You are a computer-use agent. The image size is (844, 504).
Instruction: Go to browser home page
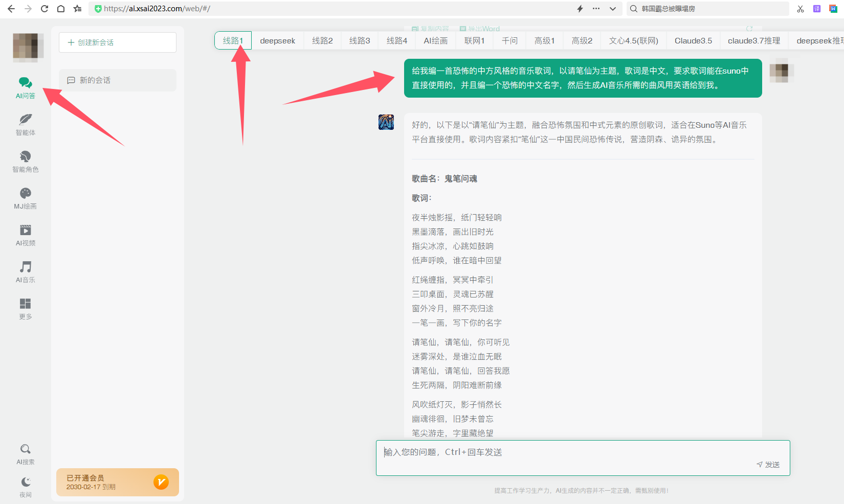click(x=61, y=9)
